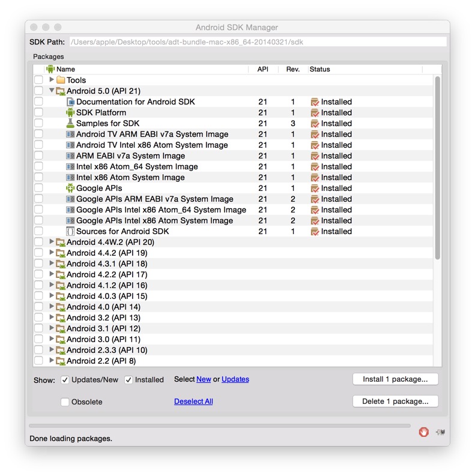Click the Android 4.4.2 (API 19) folder icon

61,253
